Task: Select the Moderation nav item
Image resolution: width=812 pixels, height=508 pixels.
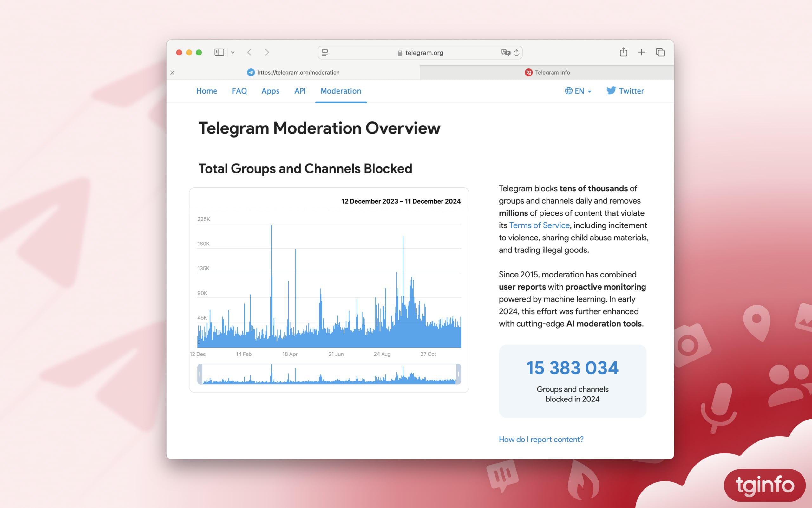Action: (x=341, y=91)
